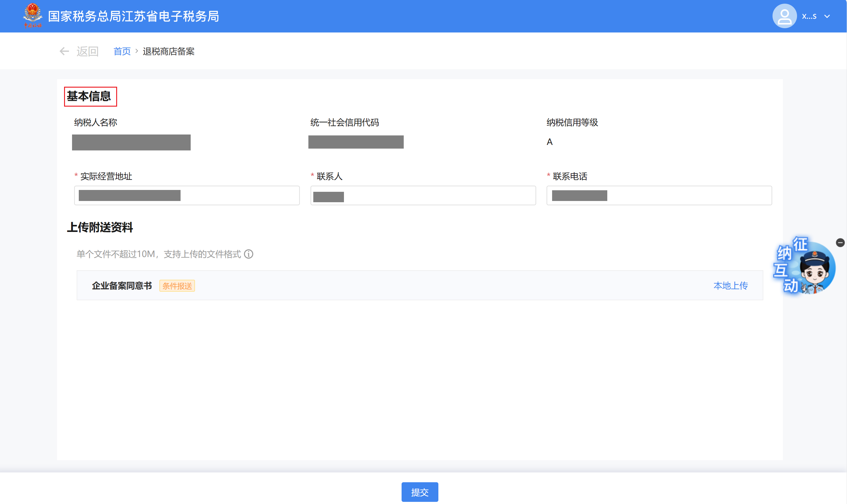The image size is (847, 504).
Task: Click the tax bureau emblem logo
Action: [x=32, y=16]
